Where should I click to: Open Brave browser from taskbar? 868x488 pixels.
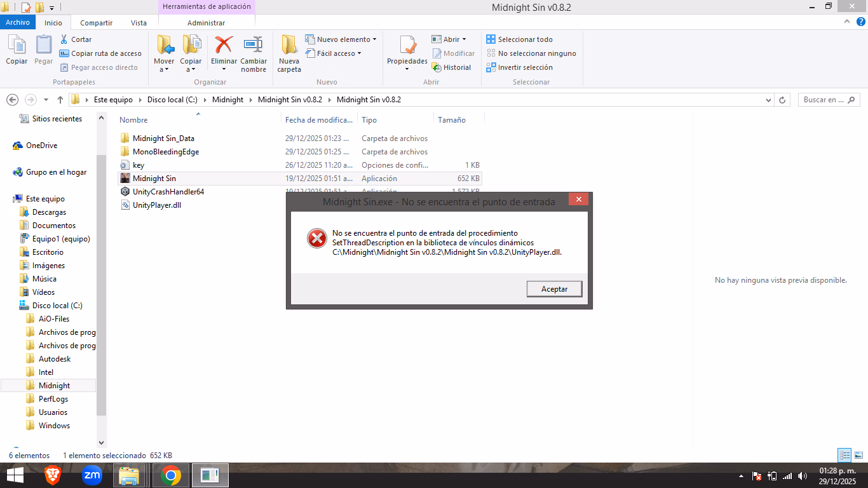(x=53, y=475)
